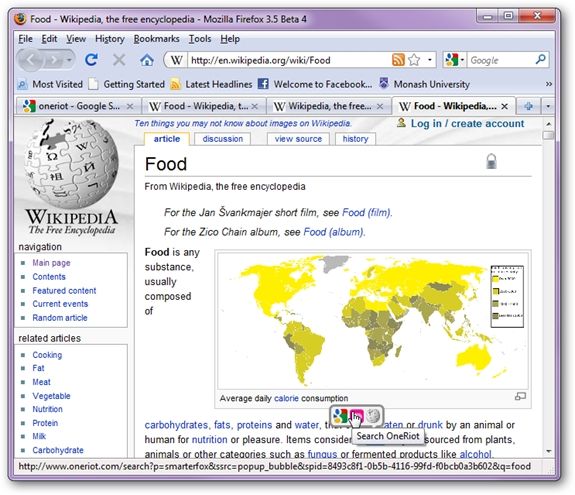Open the article history tab
This screenshot has width=575, height=495.
355,139
